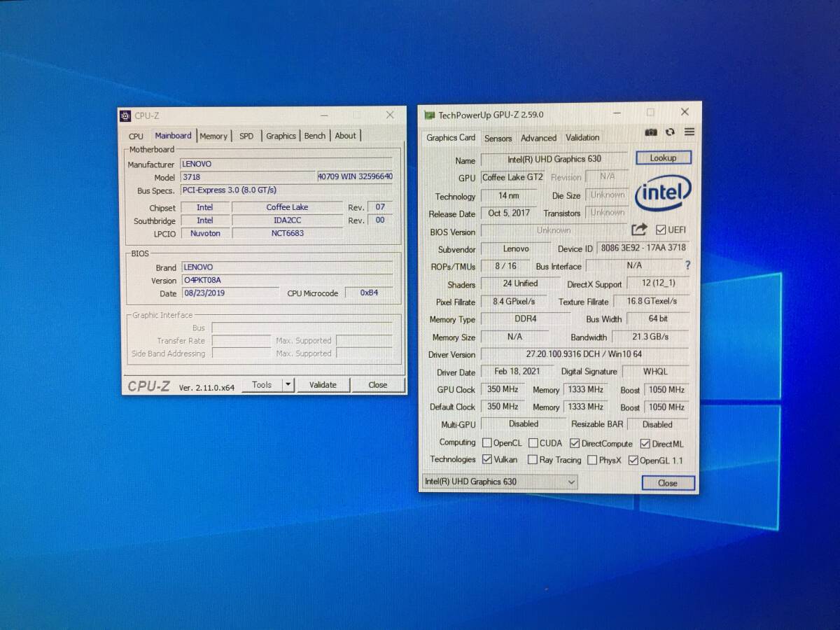The image size is (840, 630).
Task: Click the 08/23/2019 BIOS date value
Action: point(230,293)
